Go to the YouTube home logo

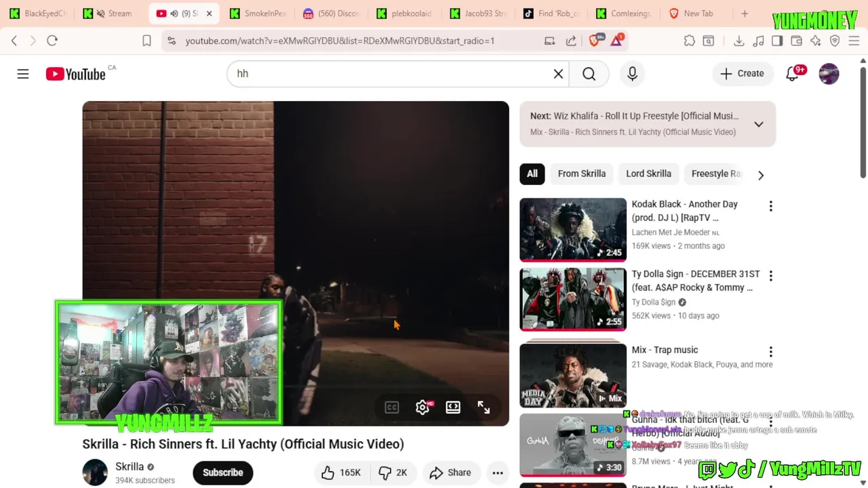click(75, 74)
